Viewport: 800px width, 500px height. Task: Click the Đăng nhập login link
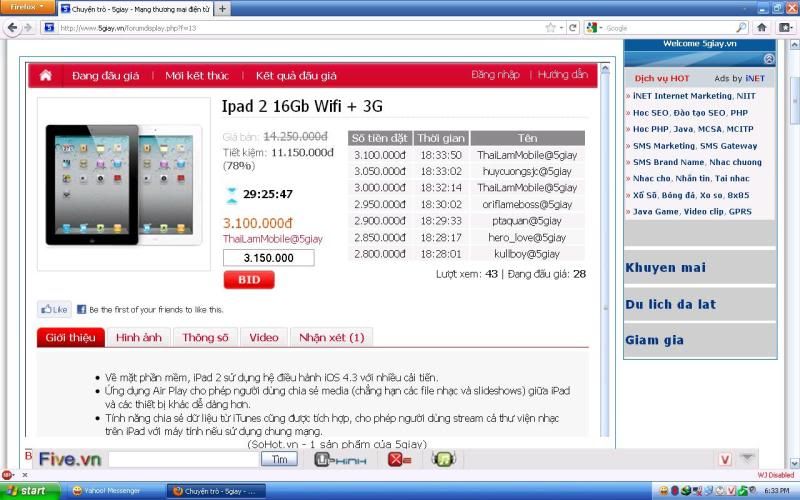[495, 75]
